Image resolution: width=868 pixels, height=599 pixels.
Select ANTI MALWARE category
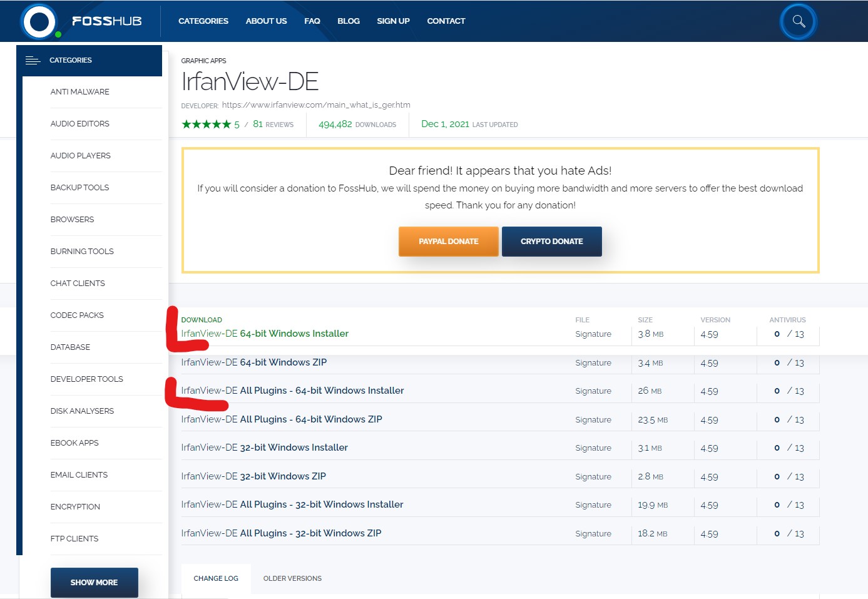[80, 92]
